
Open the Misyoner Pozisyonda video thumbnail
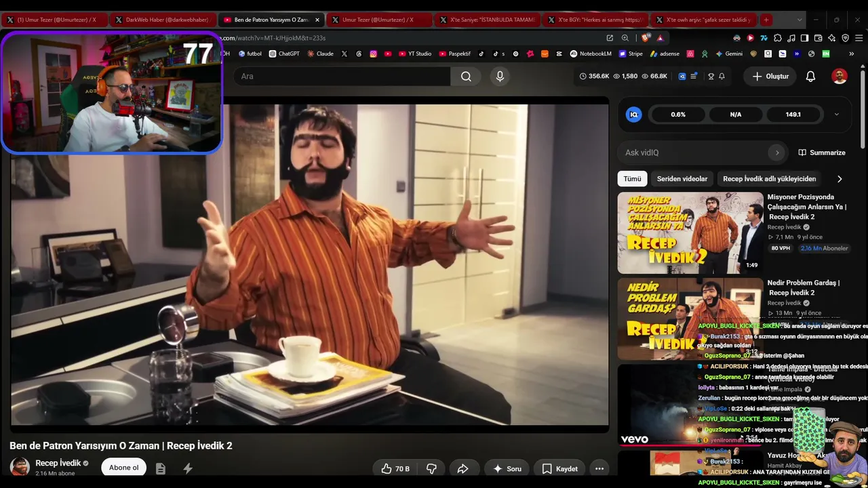690,232
